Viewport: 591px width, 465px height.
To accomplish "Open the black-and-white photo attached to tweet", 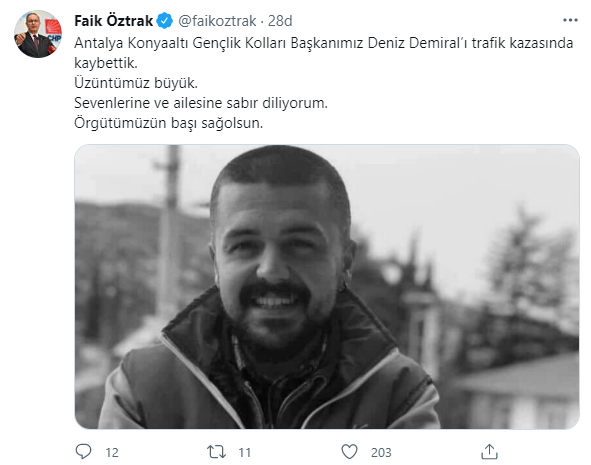I will (x=327, y=286).
